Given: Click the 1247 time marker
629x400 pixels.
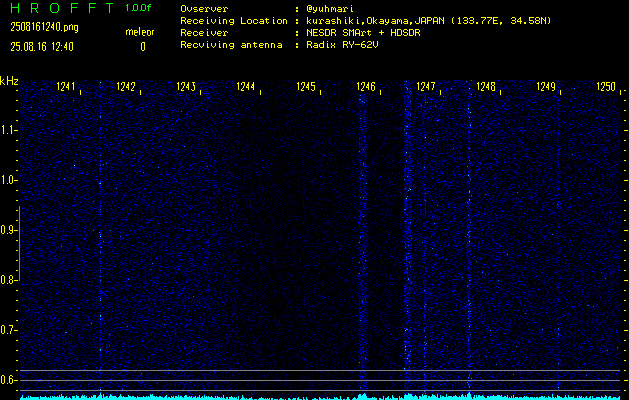Looking at the screenshot, I should click(426, 87).
